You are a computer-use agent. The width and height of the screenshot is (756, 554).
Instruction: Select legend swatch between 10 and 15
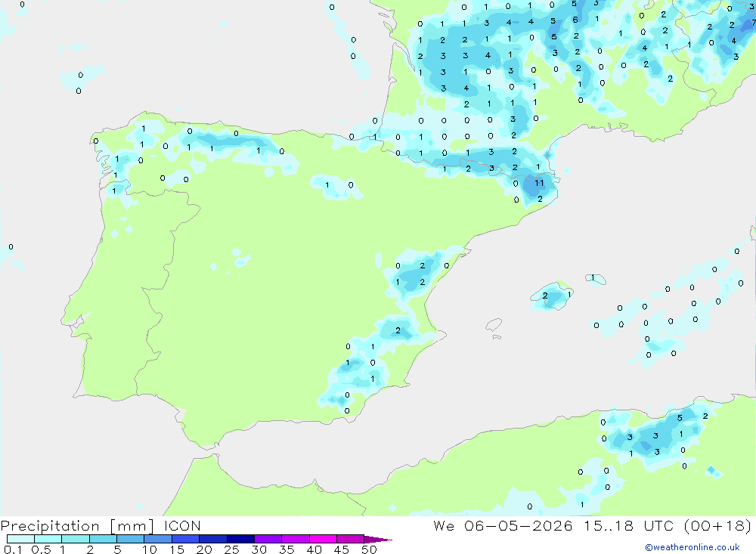(158, 539)
